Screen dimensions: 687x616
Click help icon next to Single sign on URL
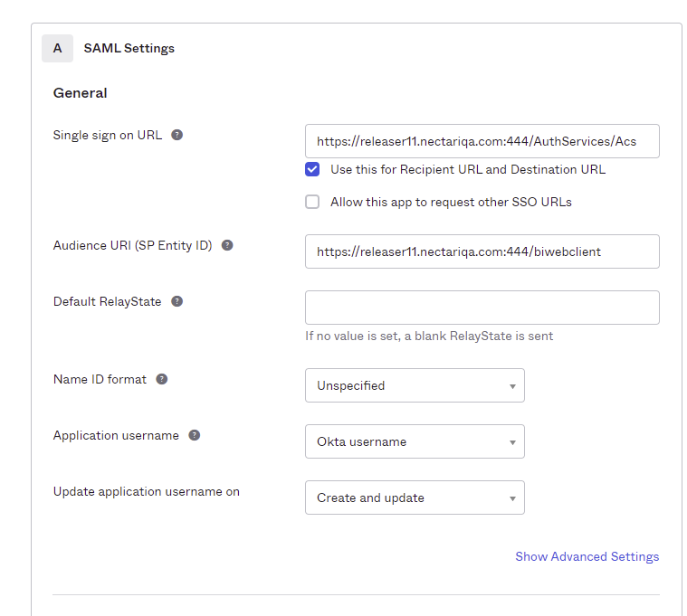177,135
